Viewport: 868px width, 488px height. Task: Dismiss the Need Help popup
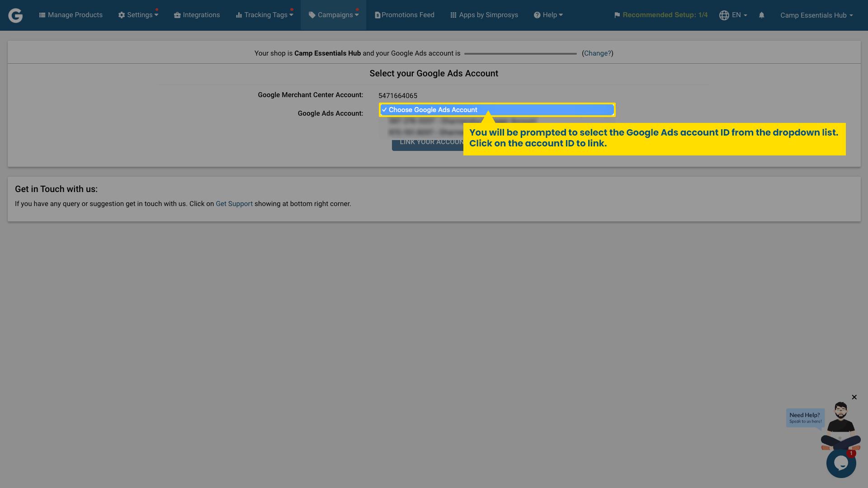[x=854, y=397]
